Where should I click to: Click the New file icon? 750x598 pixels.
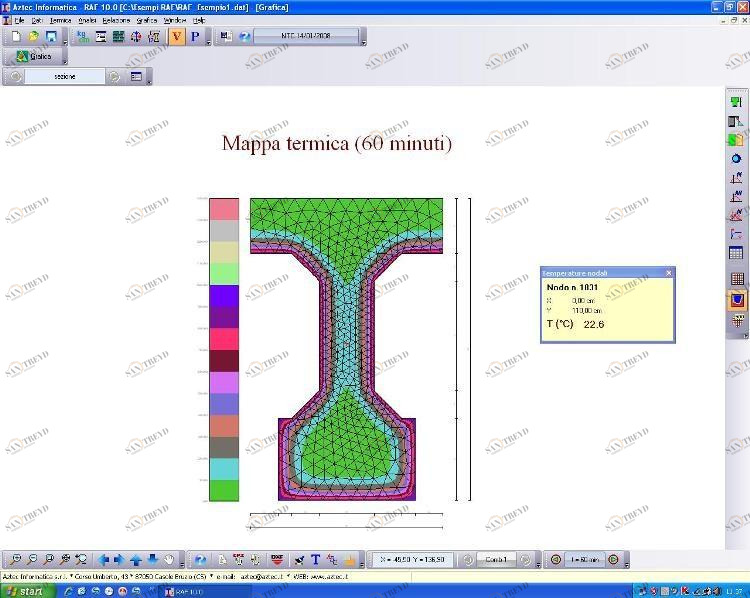[x=15, y=37]
